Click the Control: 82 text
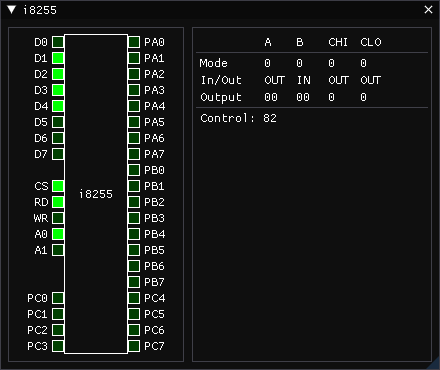The image size is (440, 370). pyautogui.click(x=238, y=118)
